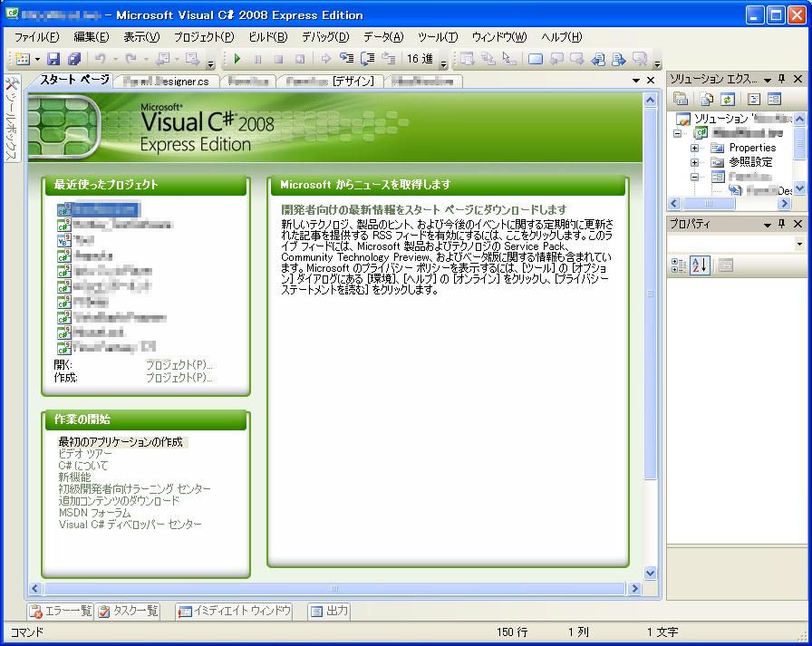The width and height of the screenshot is (812, 646).
Task: Open the 編集(E) menu
Action: click(x=92, y=37)
